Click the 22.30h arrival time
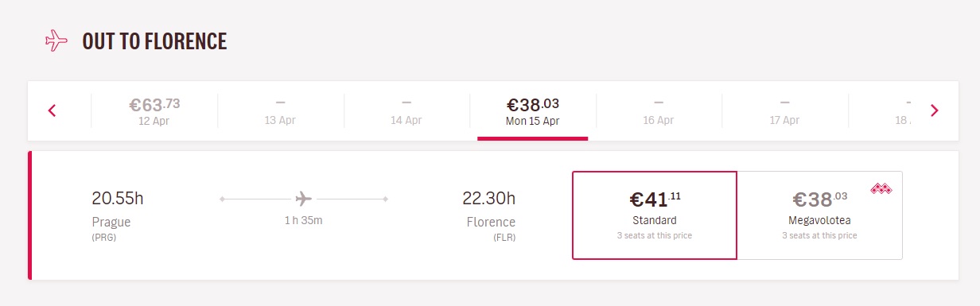Viewport: 980px width, 306px height. pos(489,198)
